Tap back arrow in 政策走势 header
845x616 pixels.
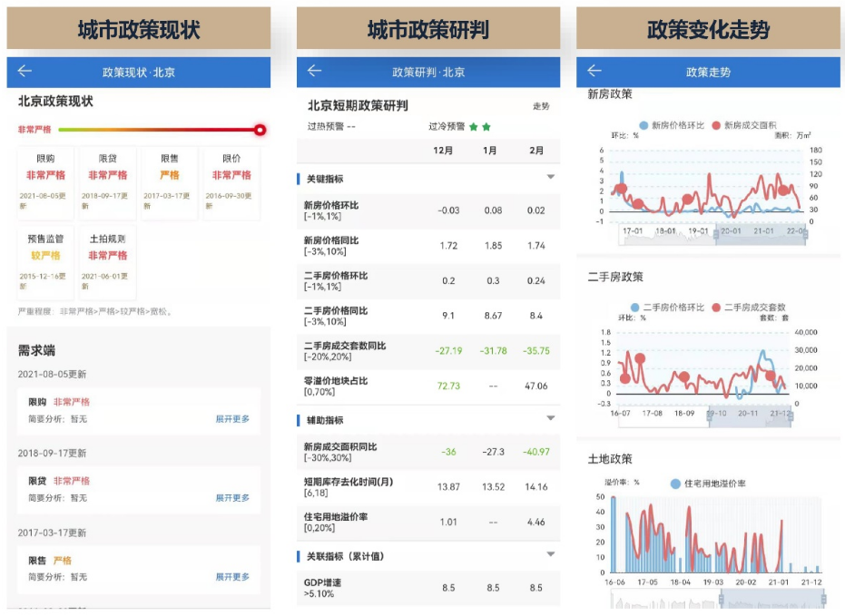coord(594,71)
